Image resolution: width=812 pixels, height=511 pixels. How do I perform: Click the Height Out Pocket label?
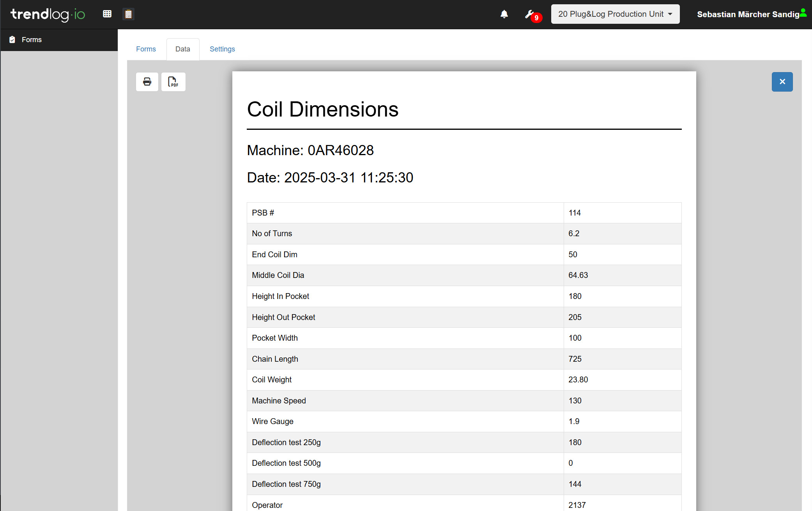[x=283, y=317]
